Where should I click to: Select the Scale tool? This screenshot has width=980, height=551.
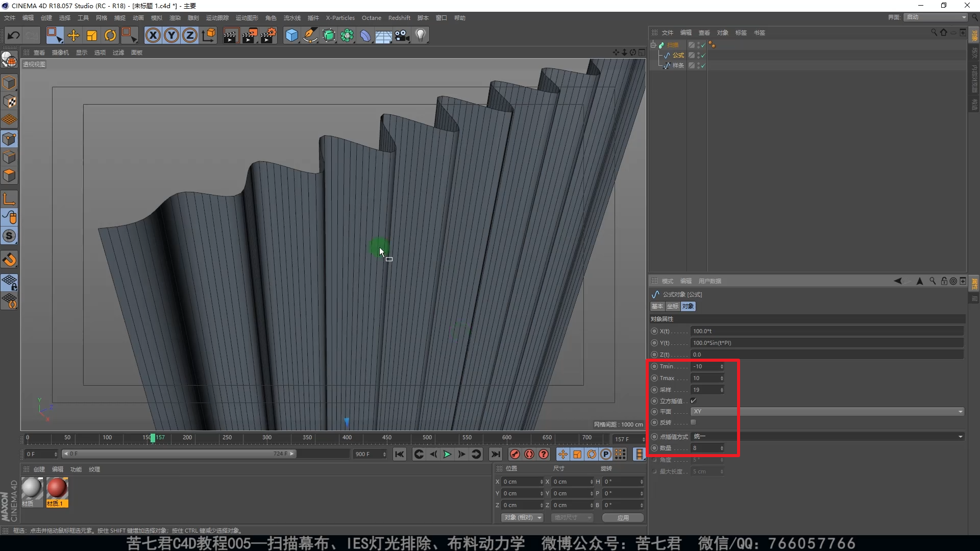coord(92,35)
